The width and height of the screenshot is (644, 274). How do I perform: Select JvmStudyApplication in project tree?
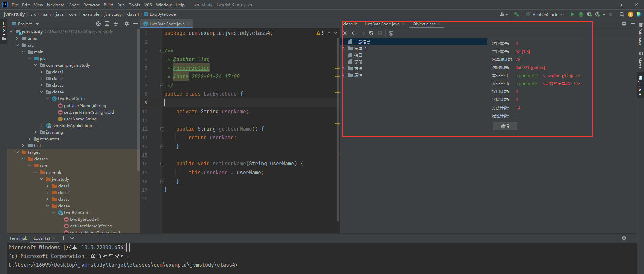point(72,126)
